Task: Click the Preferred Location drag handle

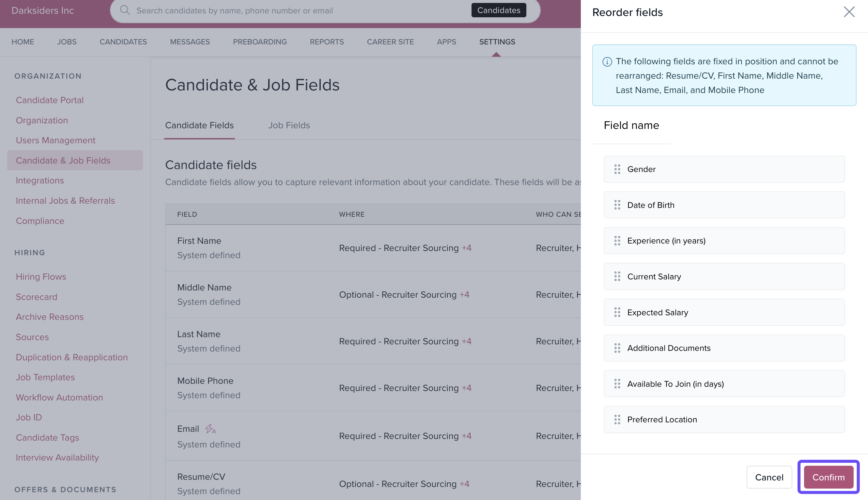Action: [617, 419]
